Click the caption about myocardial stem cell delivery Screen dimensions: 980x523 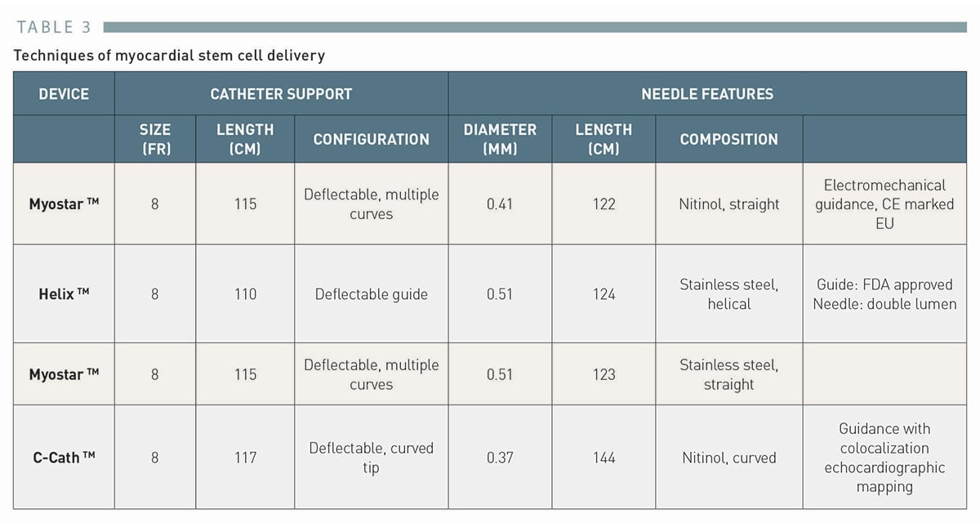pyautogui.click(x=169, y=56)
